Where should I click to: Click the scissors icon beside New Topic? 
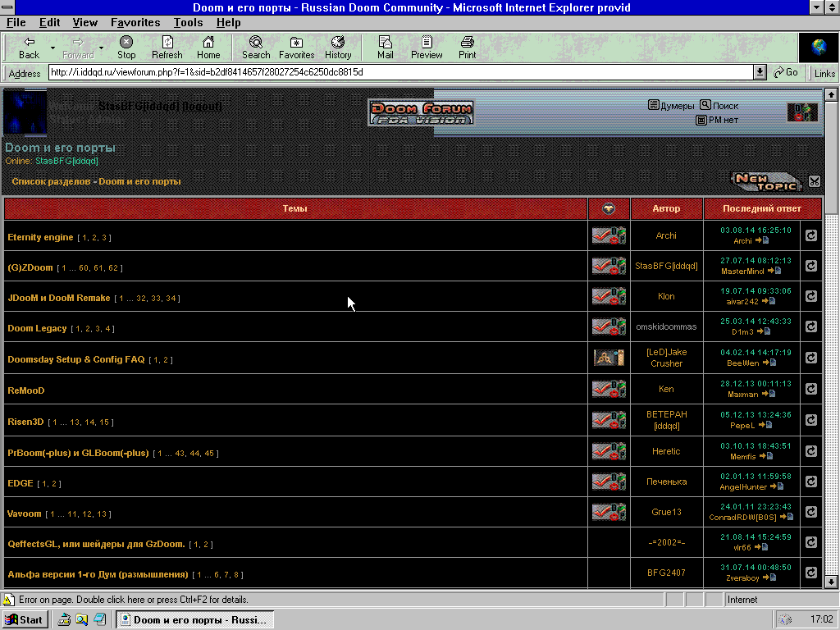point(814,181)
